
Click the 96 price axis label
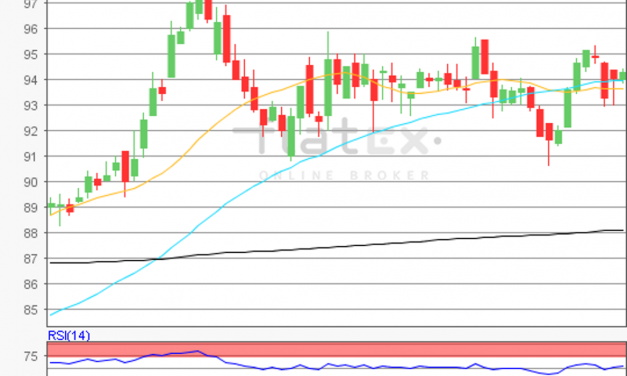pyautogui.click(x=32, y=29)
